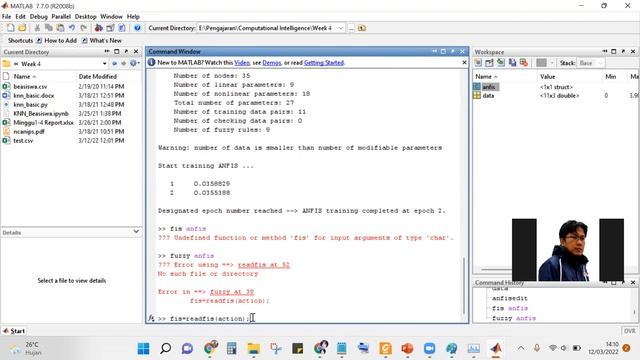Click the Redo arrow icon

84,28
